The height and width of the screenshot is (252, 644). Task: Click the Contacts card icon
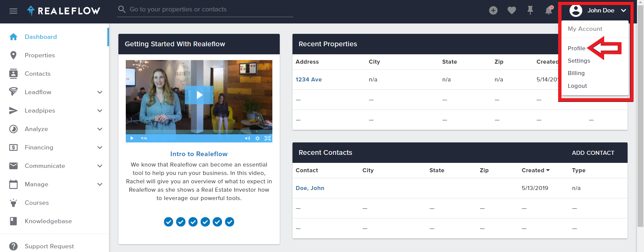pyautogui.click(x=13, y=74)
